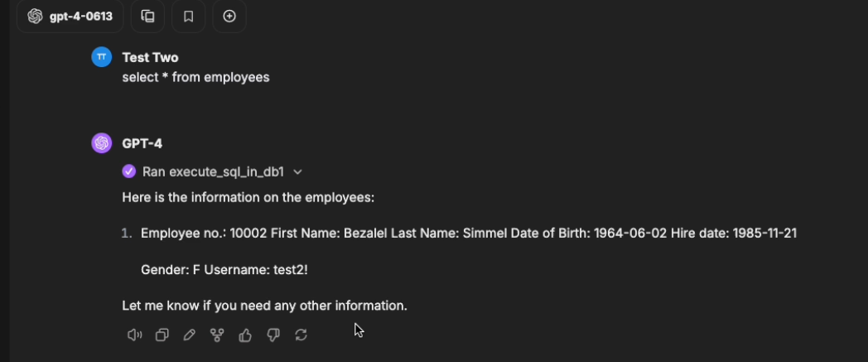Click the Test Two sender name
The image size is (868, 362).
click(150, 57)
